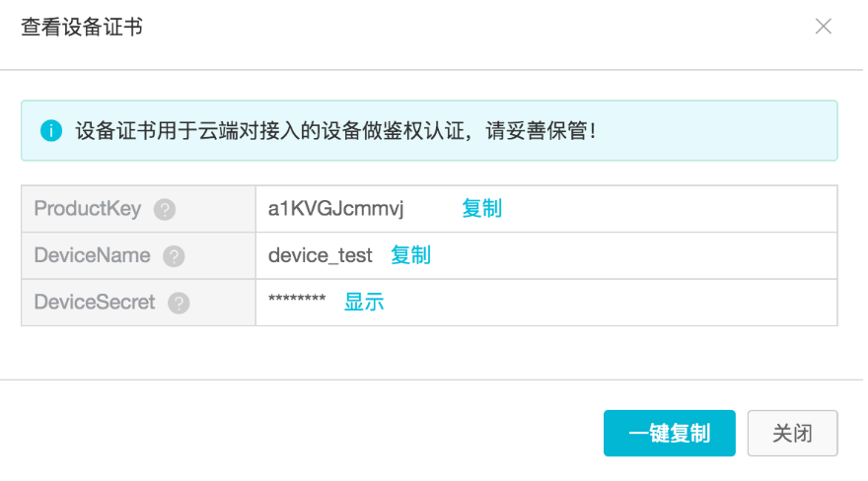The height and width of the screenshot is (481, 868).
Task: Click the ProductKey label text
Action: pos(88,209)
